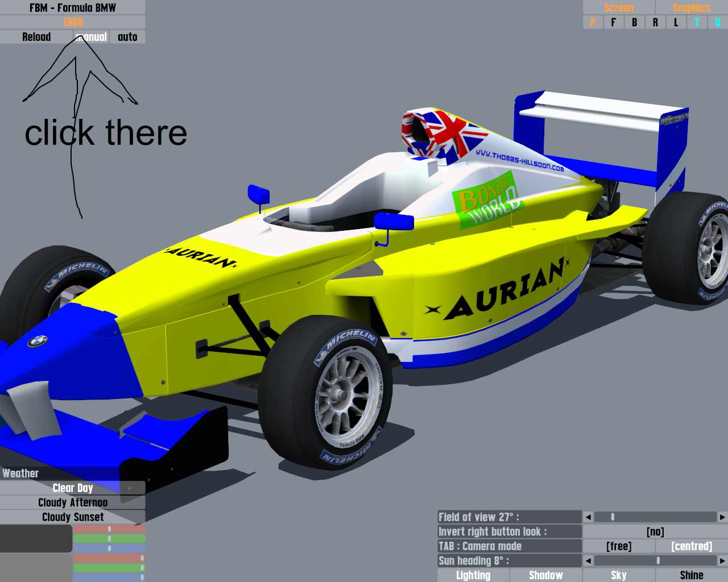Set camera mode to [centred]

pyautogui.click(x=692, y=546)
